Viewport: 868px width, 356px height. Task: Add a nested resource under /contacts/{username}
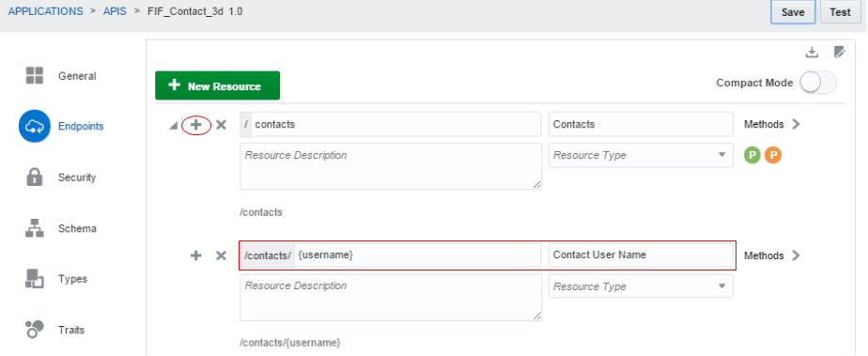pyautogui.click(x=196, y=255)
